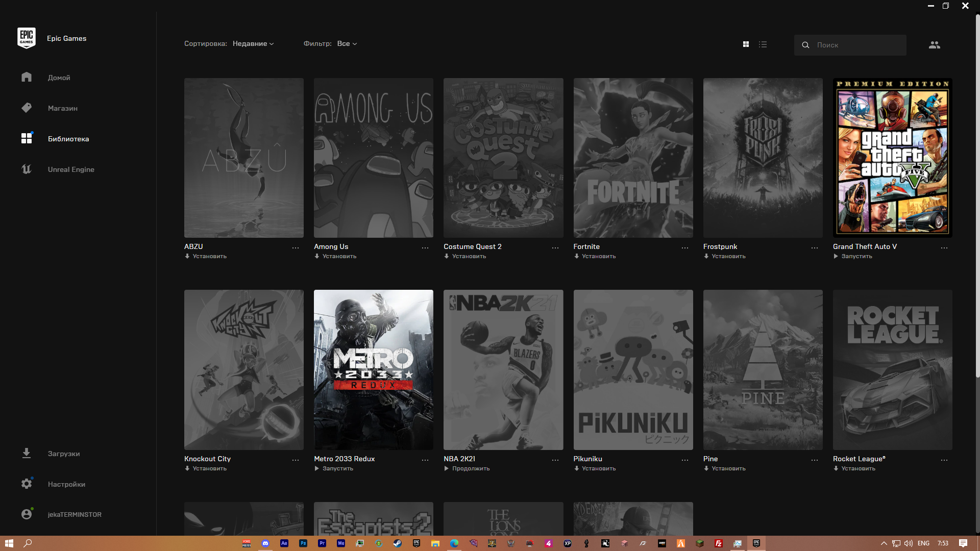Resume NBA 2K21 via 'Продолжить'
Viewport: 980px width, 551px height.
467,469
